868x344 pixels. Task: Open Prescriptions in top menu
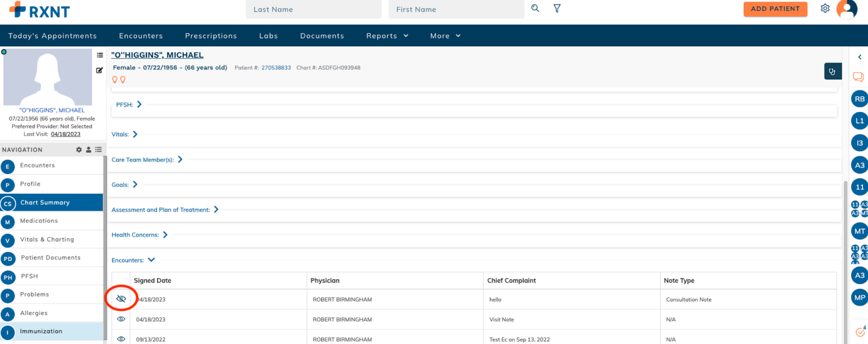210,36
